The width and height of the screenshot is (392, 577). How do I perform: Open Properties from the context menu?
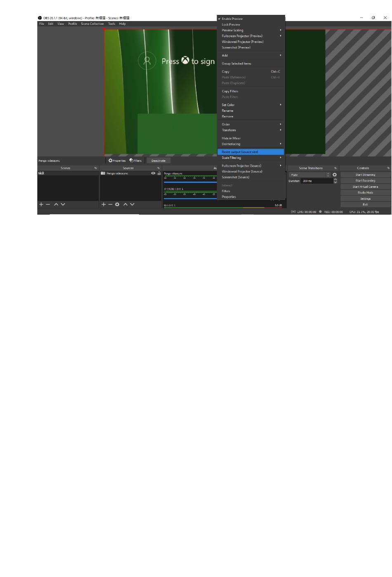click(x=251, y=197)
